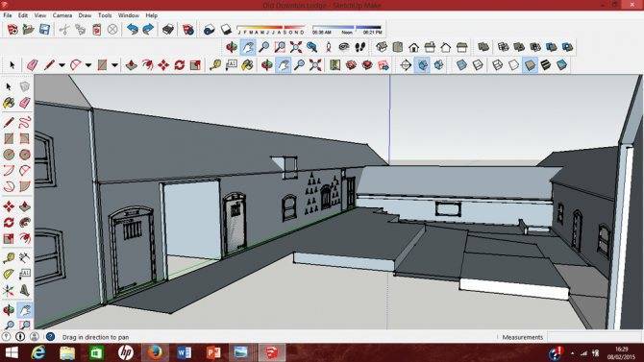
Task: Click the Zoom Extents icon in the camera toolbar
Action: 296,47
